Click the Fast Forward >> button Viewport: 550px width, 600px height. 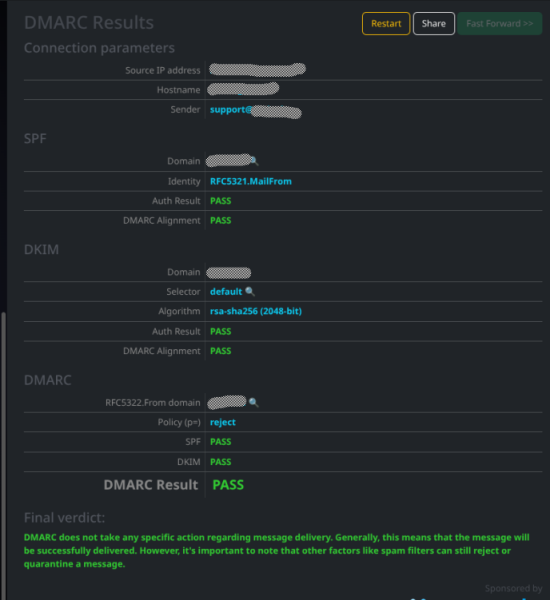click(499, 24)
